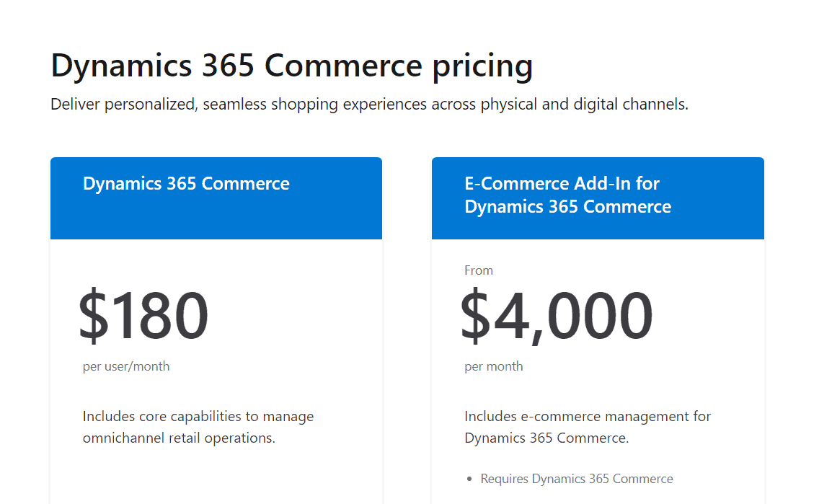Click the "Requires Dynamics 365 Commerce" bullet text
Viewport: 832px width, 504px height.
tap(577, 479)
